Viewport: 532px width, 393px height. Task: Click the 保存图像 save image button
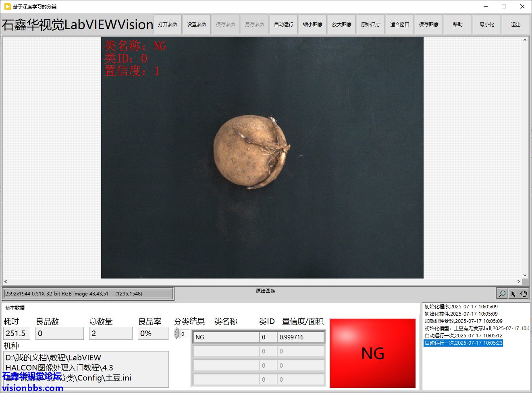tap(429, 25)
